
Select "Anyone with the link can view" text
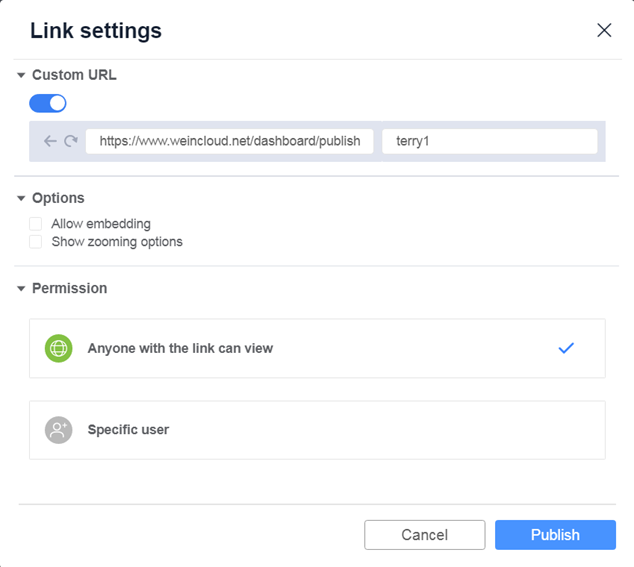pos(180,348)
